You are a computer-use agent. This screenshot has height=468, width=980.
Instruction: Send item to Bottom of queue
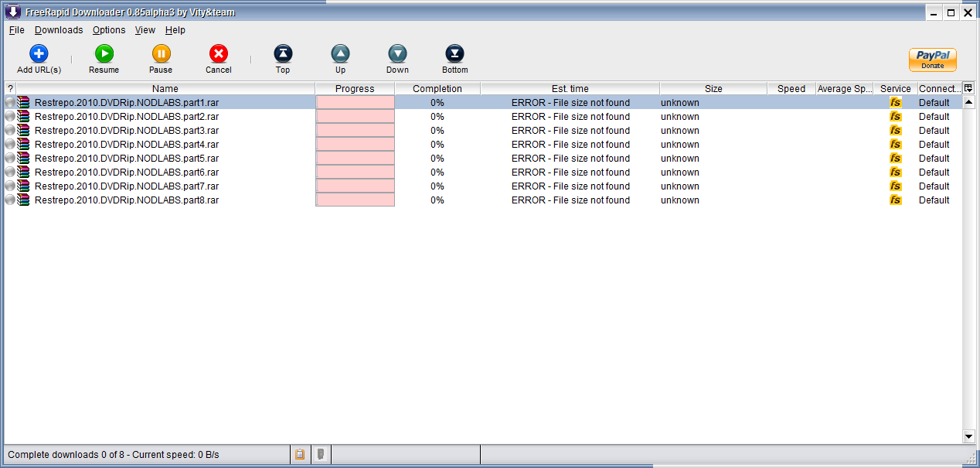pos(454,54)
